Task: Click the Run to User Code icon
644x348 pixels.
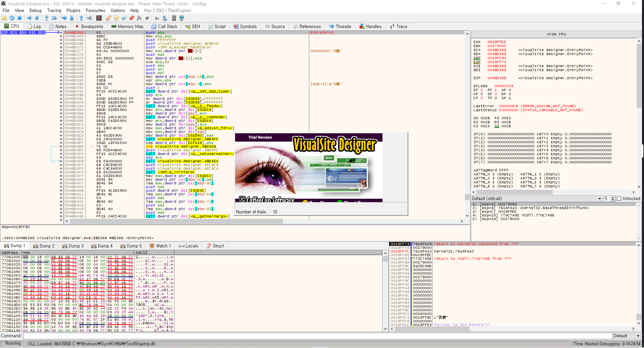Action: tap(89, 18)
